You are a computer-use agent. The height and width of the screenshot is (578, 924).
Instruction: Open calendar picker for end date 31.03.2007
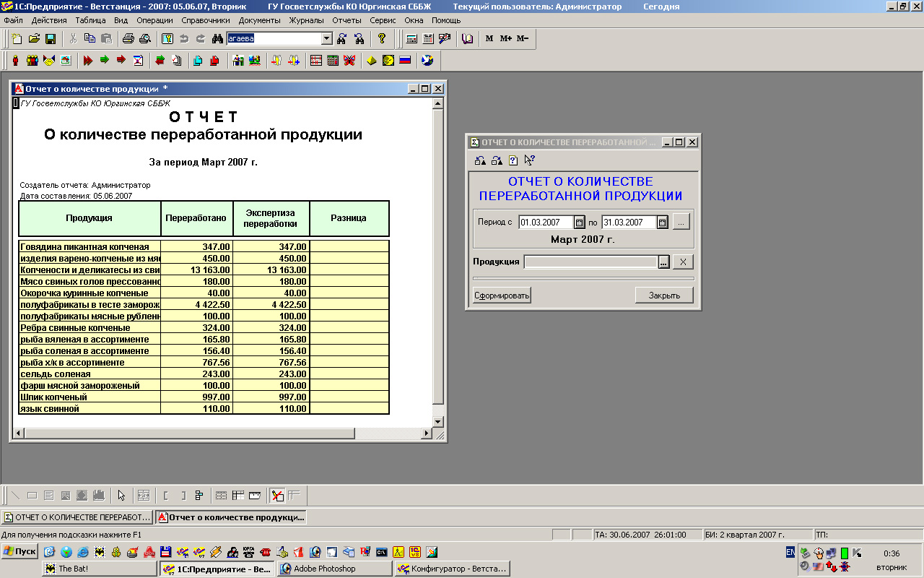tap(662, 223)
